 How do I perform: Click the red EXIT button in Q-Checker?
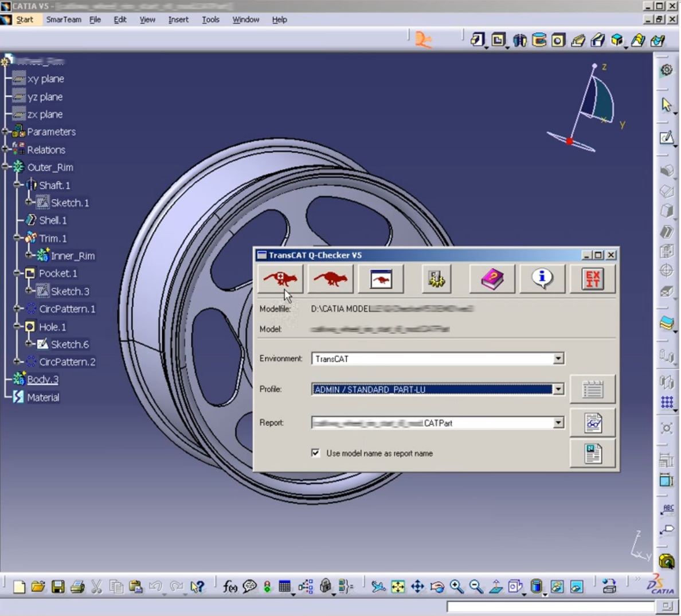(592, 279)
